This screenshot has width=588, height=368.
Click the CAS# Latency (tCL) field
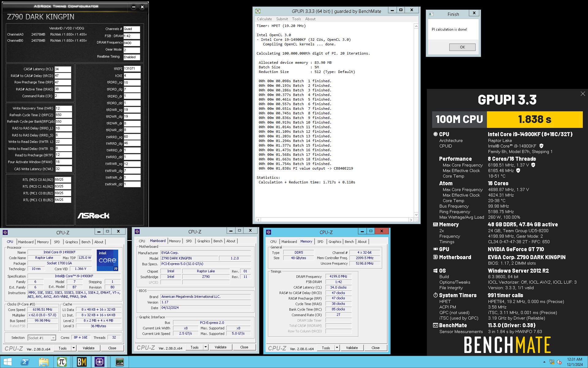[63, 69]
